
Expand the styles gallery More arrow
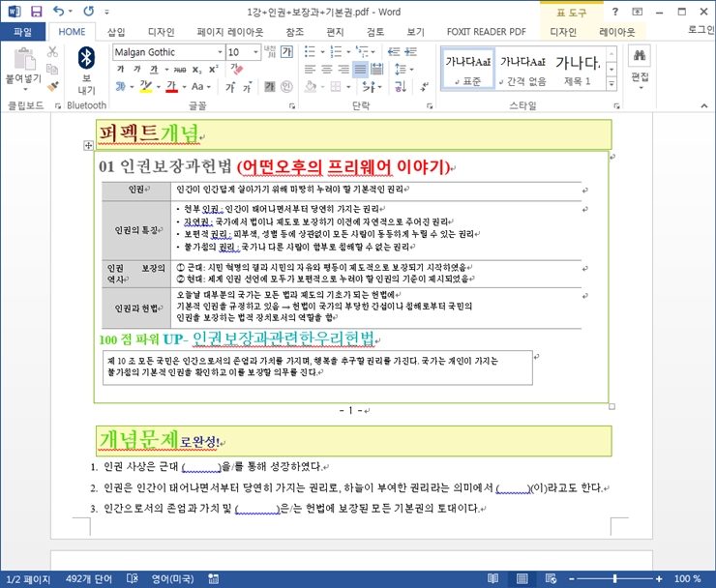click(x=612, y=83)
